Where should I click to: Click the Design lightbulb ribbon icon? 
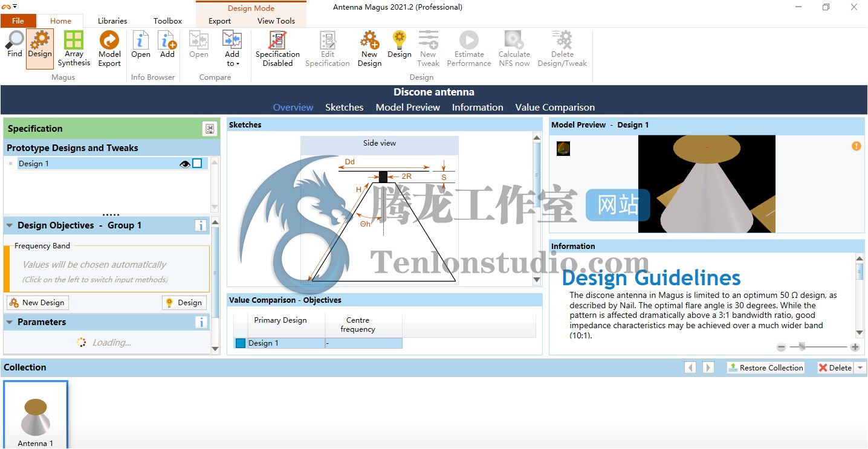(x=400, y=40)
